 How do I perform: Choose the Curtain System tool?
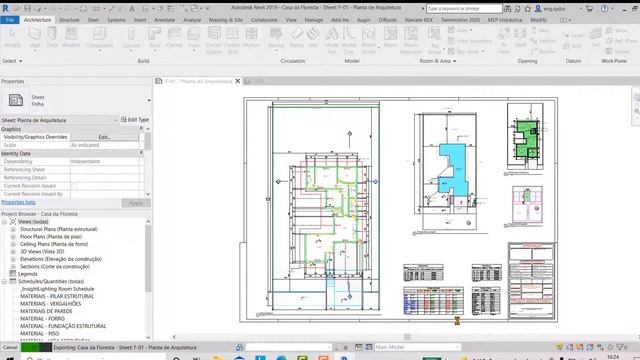click(214, 40)
